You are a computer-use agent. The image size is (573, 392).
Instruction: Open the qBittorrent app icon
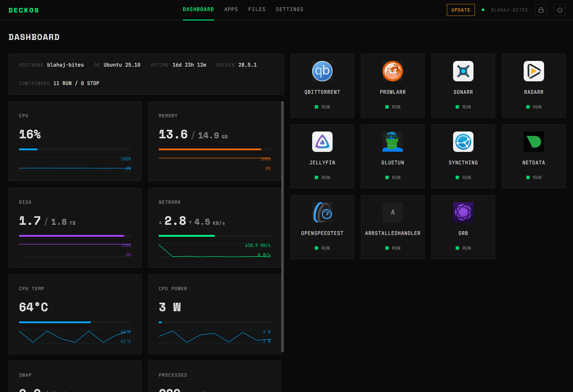click(322, 71)
